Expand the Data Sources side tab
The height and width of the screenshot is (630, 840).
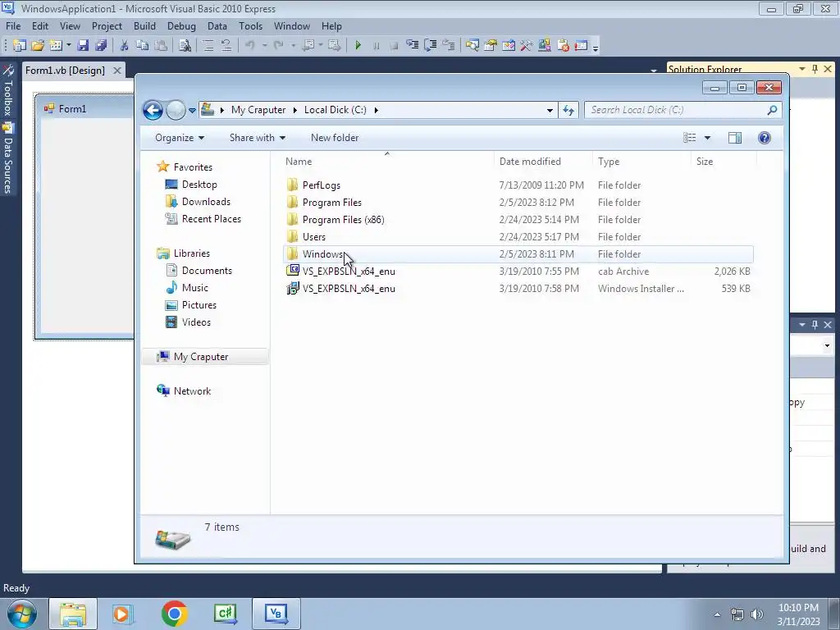click(x=8, y=159)
